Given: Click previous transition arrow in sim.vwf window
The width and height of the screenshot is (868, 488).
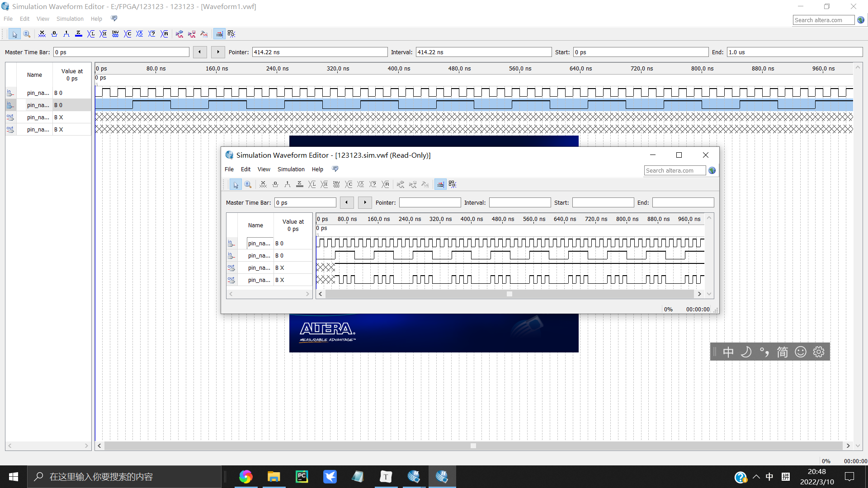Looking at the screenshot, I should tap(347, 202).
